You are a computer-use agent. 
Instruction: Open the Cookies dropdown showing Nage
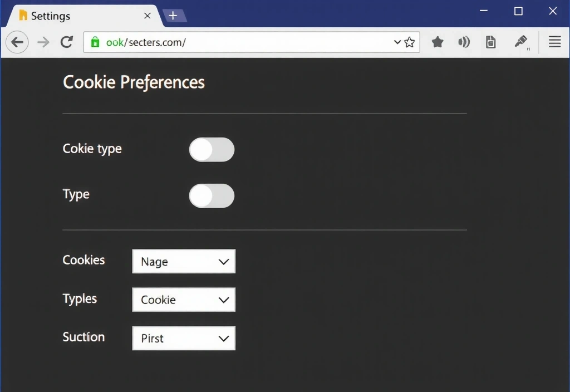[x=184, y=261]
